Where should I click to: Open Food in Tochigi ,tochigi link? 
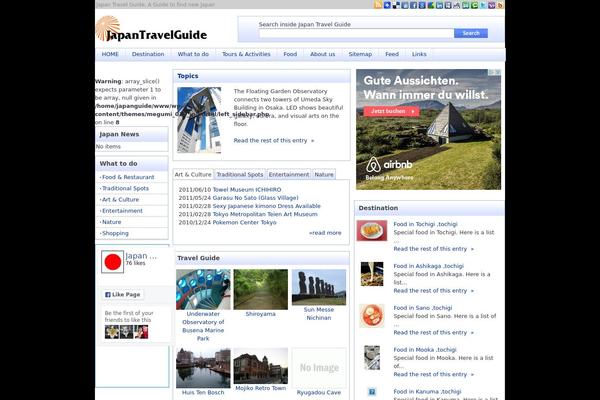(425, 224)
